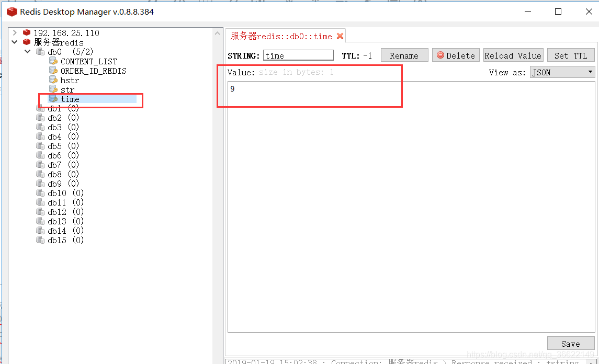Select the db12 (0) database row
The image size is (599, 364).
point(66,212)
